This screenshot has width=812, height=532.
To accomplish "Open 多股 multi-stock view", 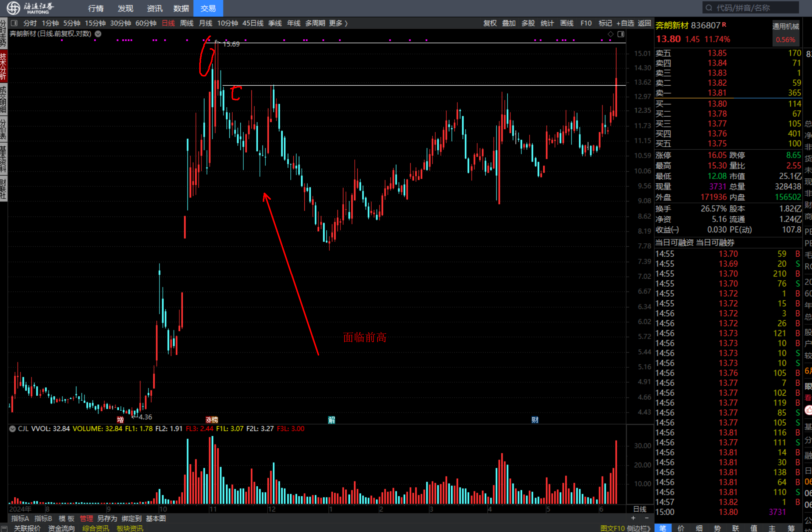I will click(x=528, y=23).
